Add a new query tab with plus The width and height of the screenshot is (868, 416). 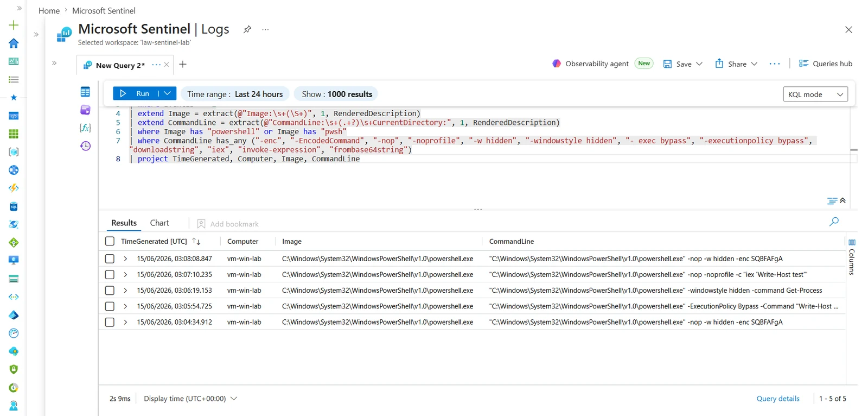[183, 64]
